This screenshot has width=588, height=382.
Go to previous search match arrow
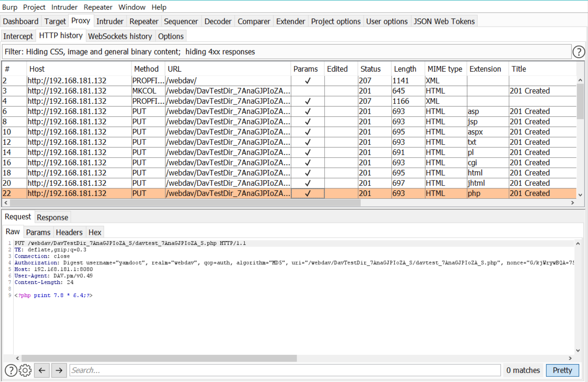point(42,370)
